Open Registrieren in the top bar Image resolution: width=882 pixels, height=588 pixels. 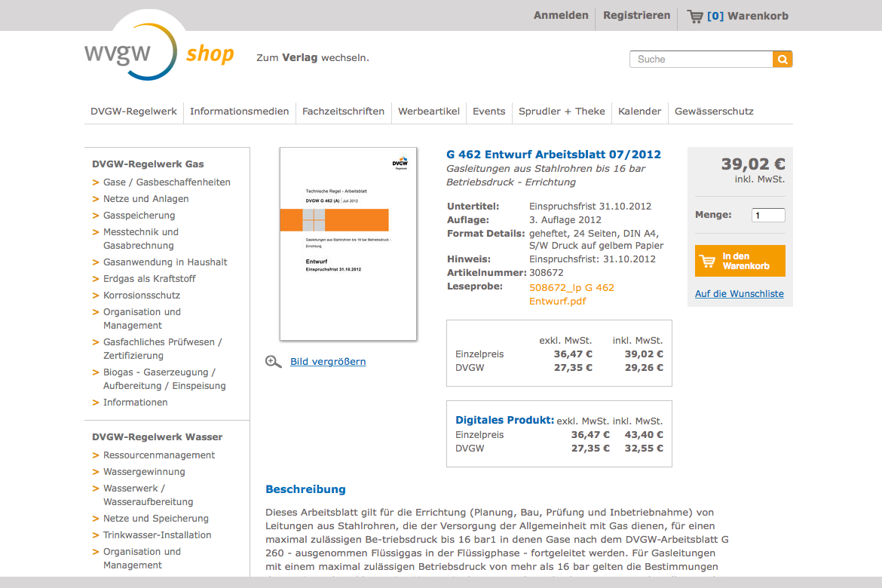pos(637,16)
